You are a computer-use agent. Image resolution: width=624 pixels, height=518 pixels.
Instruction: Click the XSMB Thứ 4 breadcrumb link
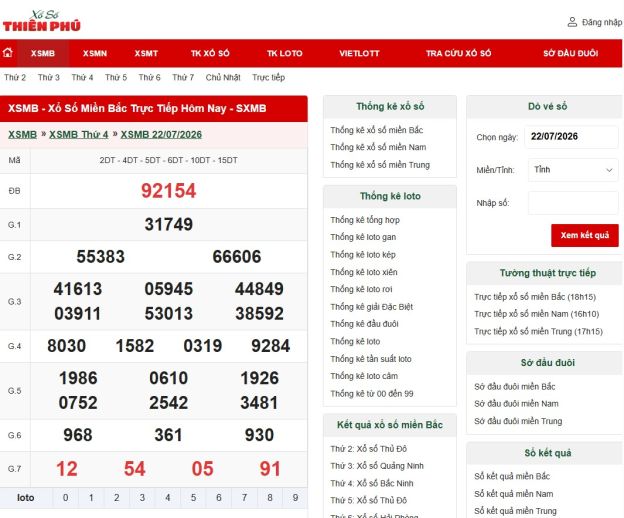79,134
